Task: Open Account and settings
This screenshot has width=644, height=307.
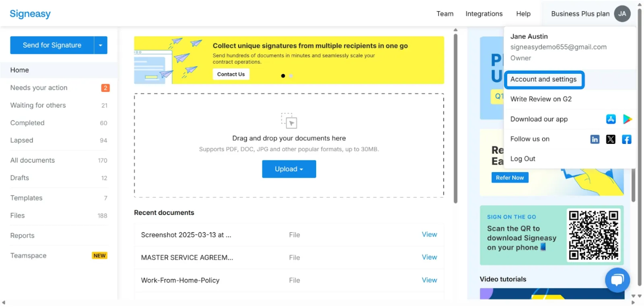Action: [x=543, y=79]
